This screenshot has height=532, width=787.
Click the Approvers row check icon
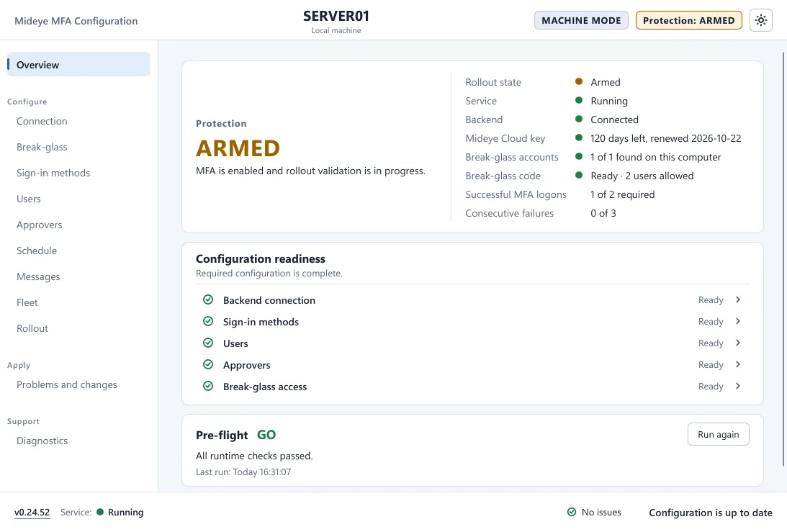pos(208,364)
